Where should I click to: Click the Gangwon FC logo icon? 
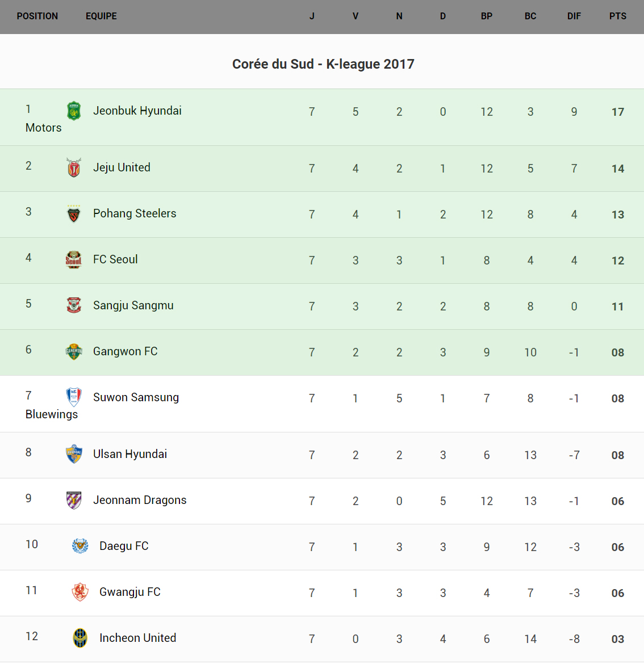pos(74,352)
